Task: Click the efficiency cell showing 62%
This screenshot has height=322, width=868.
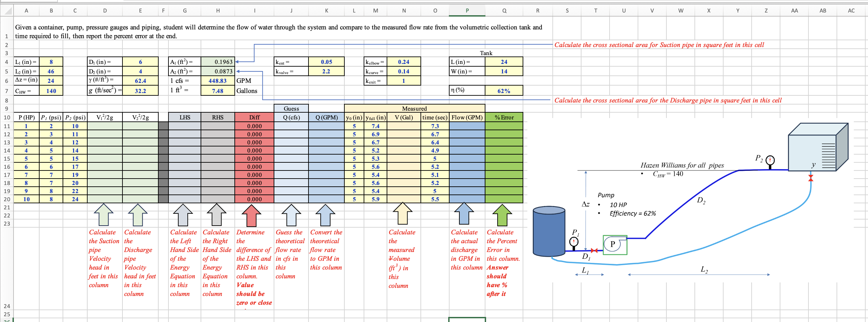Action: tap(504, 90)
